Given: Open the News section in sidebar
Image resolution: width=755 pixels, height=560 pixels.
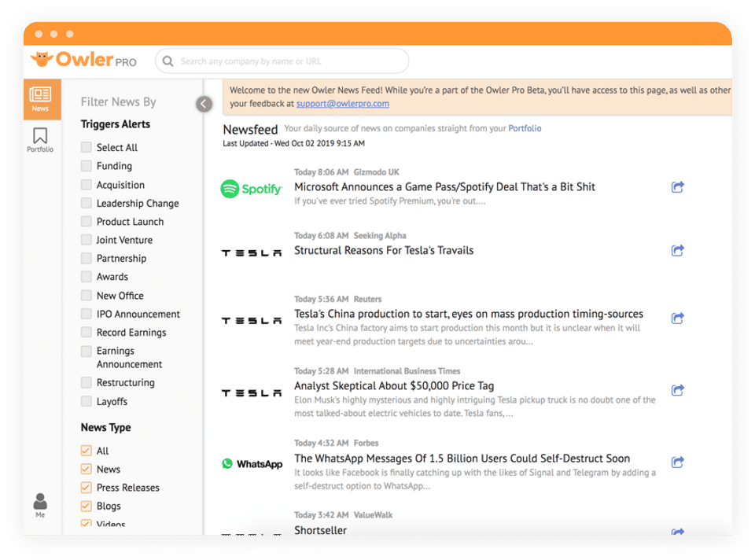Looking at the screenshot, I should click(x=42, y=99).
